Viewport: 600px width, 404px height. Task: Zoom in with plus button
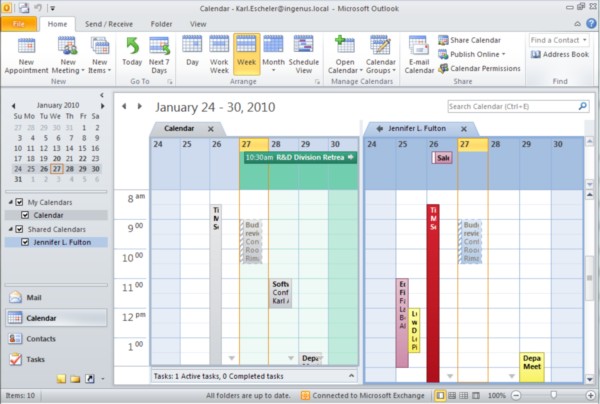pos(591,395)
